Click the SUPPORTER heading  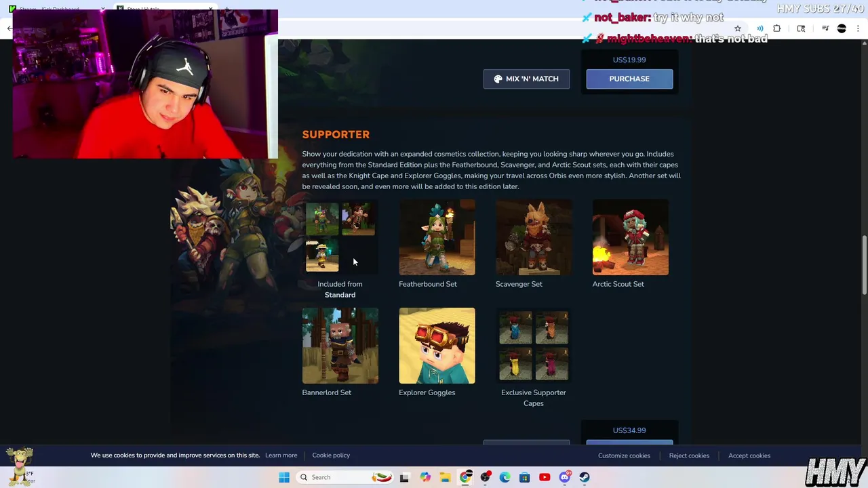coord(336,134)
